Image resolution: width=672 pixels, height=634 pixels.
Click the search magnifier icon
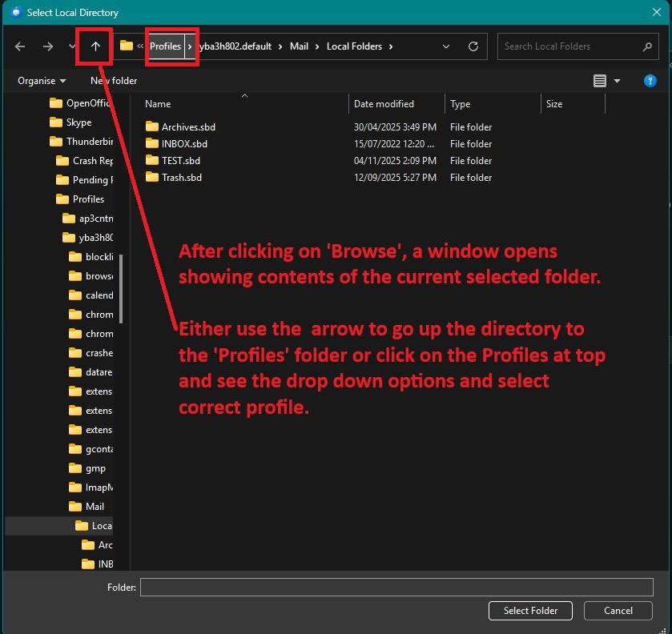[648, 46]
